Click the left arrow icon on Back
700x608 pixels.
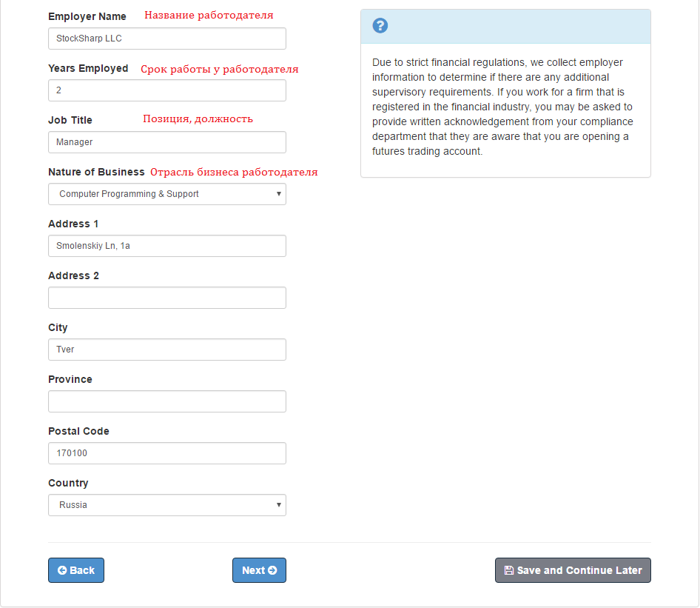click(62, 570)
